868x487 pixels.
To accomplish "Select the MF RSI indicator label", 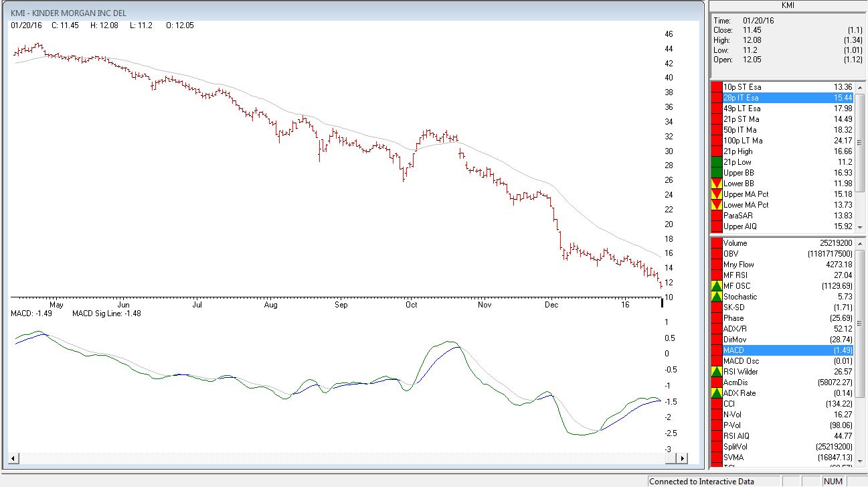I will (x=736, y=275).
